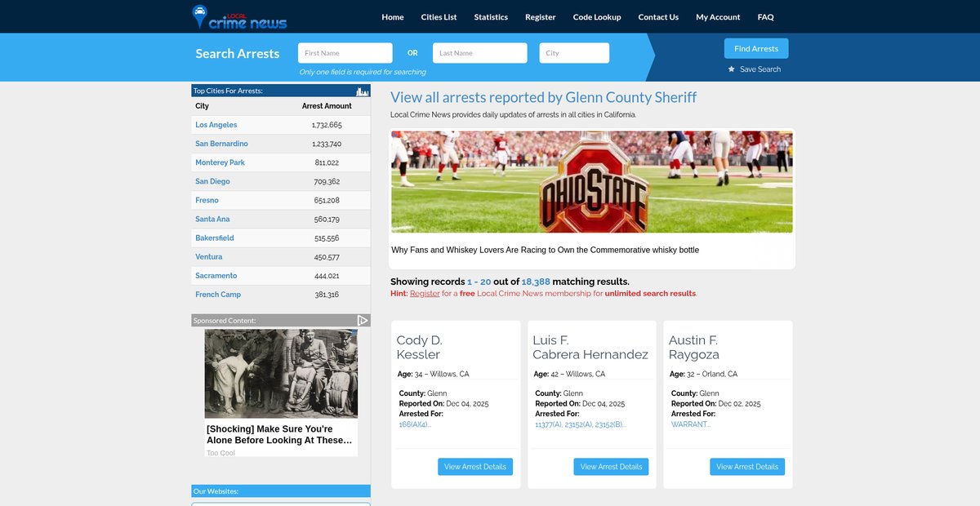Click the city skyline icon in Top Cities header
The height and width of the screenshot is (506, 980).
click(363, 91)
